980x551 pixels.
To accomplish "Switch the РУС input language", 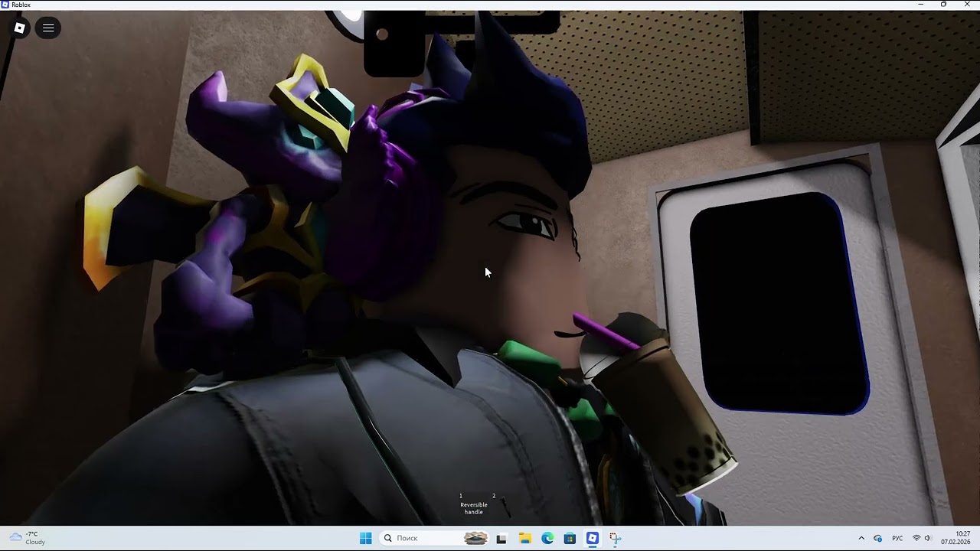I will [x=897, y=538].
